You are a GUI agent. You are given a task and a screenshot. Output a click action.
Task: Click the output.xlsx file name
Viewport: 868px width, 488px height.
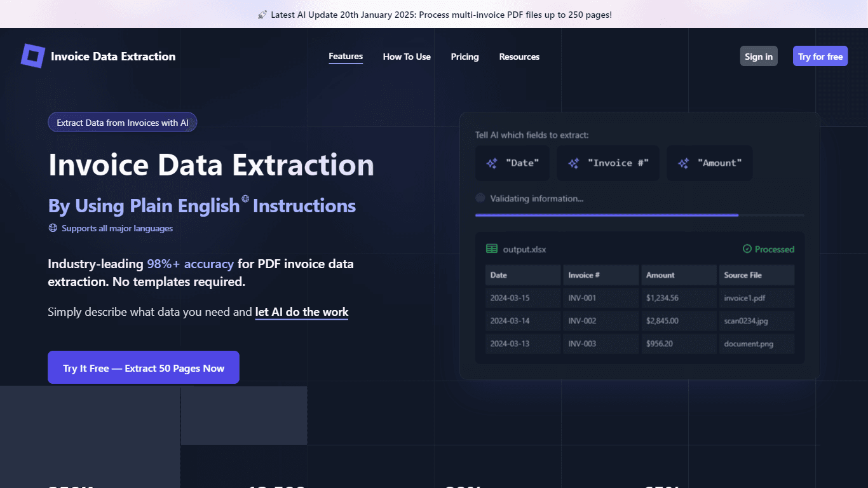click(x=524, y=249)
